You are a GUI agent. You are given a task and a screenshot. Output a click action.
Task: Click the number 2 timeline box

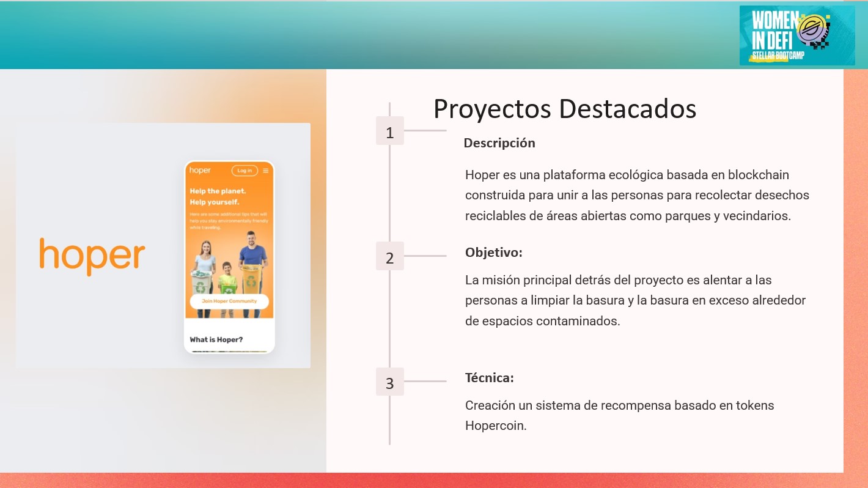[x=390, y=256]
